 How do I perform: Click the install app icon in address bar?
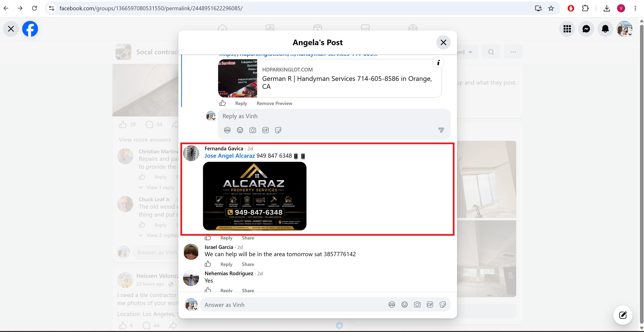(x=538, y=8)
